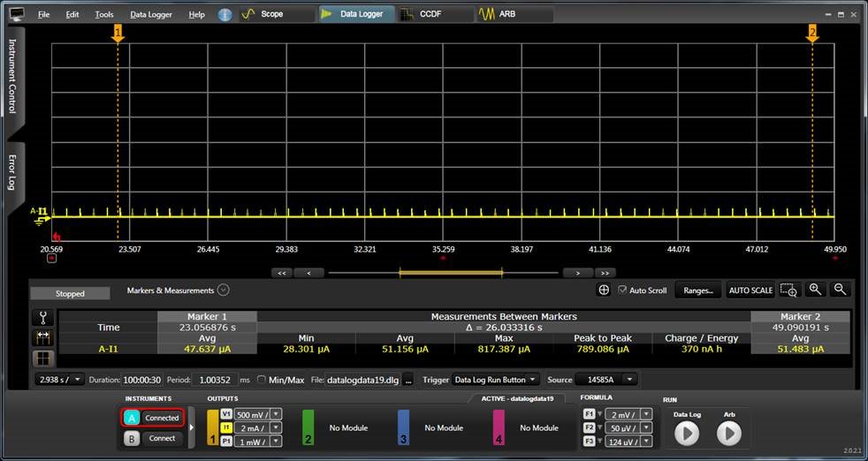Click the AUTO SCALE button
This screenshot has height=461, width=868.
click(750, 291)
